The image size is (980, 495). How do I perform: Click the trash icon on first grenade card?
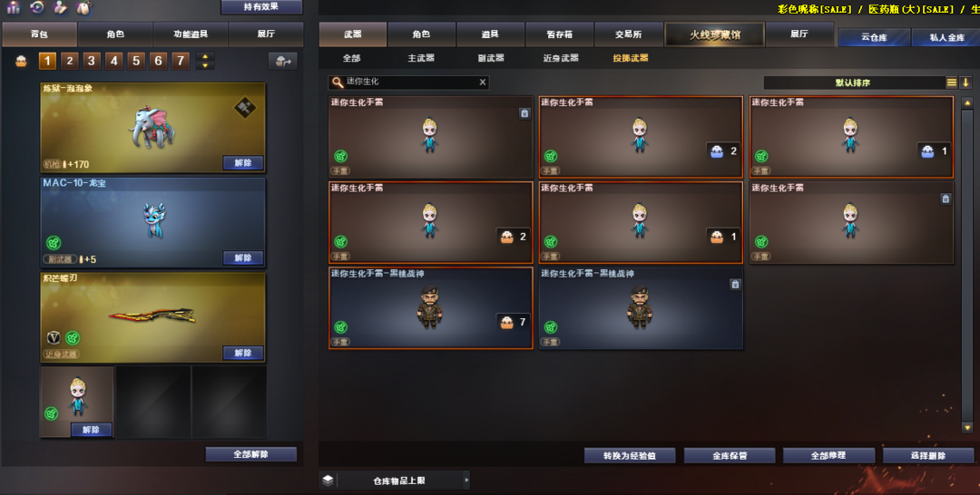click(524, 113)
